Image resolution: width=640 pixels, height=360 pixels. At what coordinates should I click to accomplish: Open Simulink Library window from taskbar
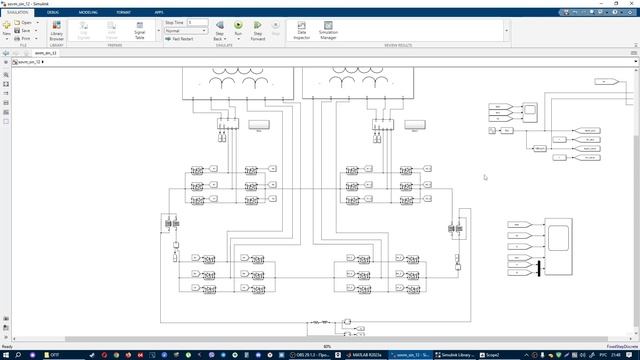[x=455, y=355]
